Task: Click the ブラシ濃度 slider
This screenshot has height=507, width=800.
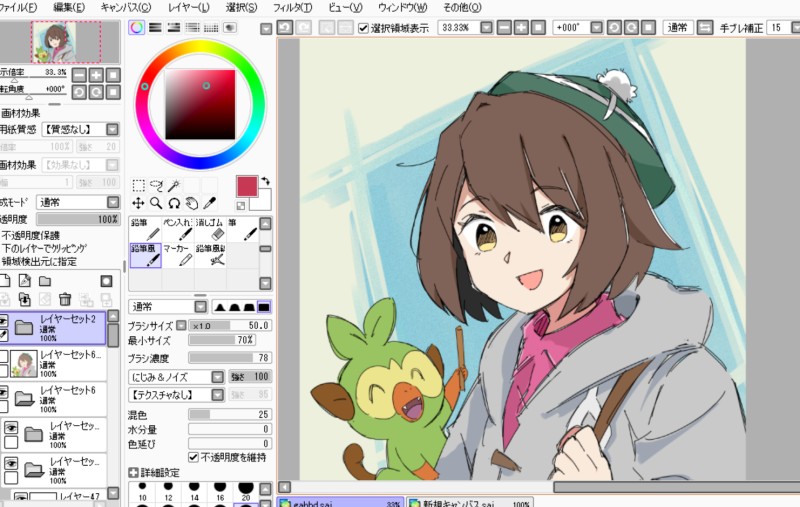Action: pos(230,358)
